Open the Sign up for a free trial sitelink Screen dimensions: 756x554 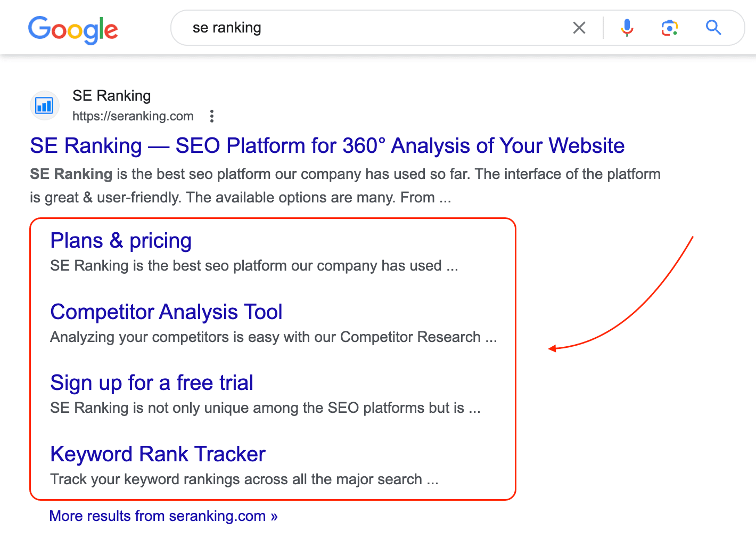pos(152,383)
